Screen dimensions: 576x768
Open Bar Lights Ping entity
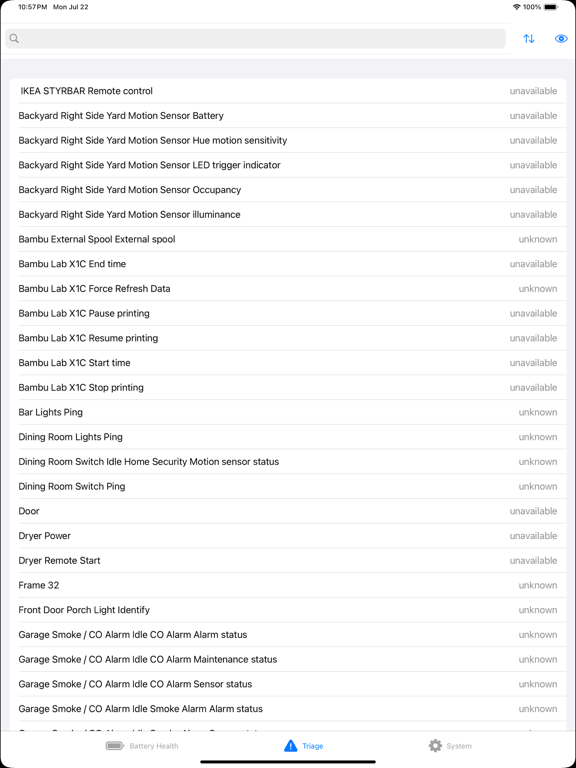pos(288,412)
